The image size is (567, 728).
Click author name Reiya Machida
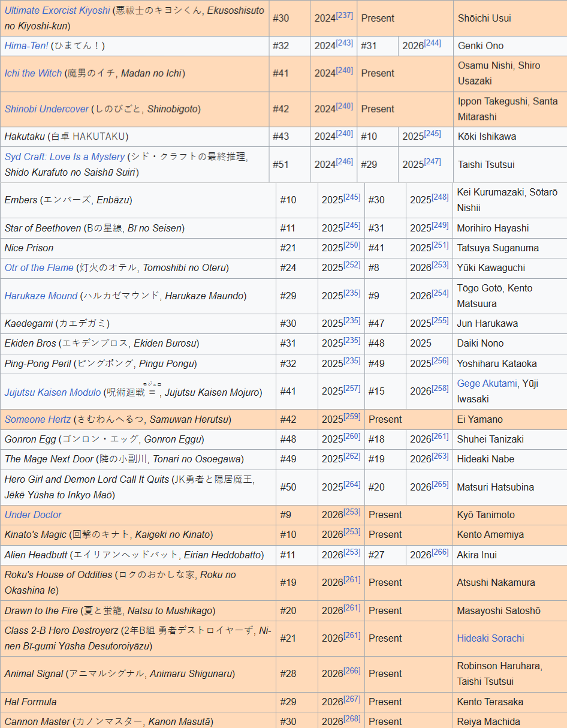point(488,722)
